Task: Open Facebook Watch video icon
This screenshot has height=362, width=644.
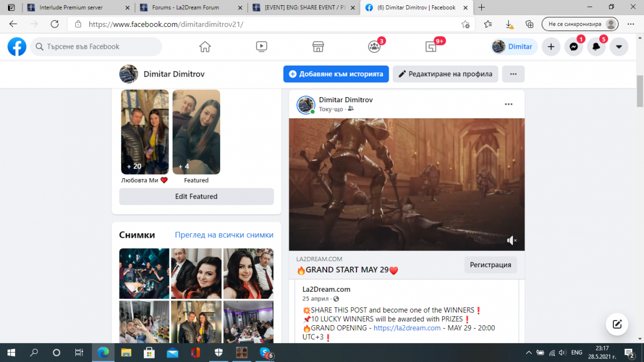Action: (x=262, y=47)
